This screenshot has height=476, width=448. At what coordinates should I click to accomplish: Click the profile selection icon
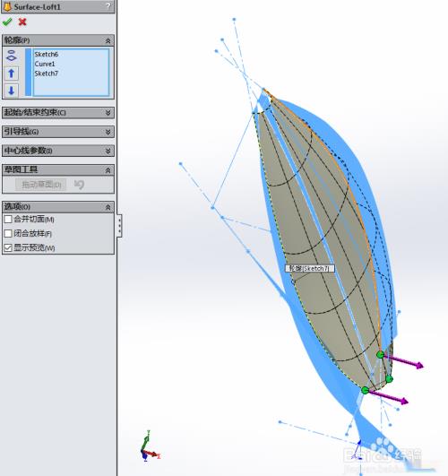pyautogui.click(x=12, y=56)
